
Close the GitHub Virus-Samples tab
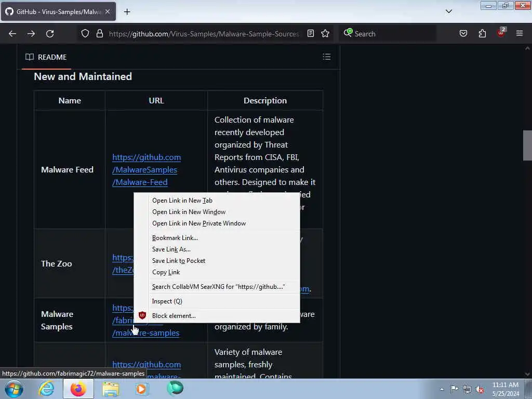tap(108, 11)
